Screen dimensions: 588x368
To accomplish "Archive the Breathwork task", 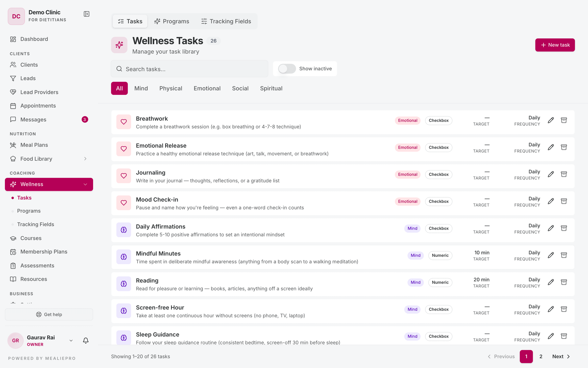I will [x=564, y=120].
